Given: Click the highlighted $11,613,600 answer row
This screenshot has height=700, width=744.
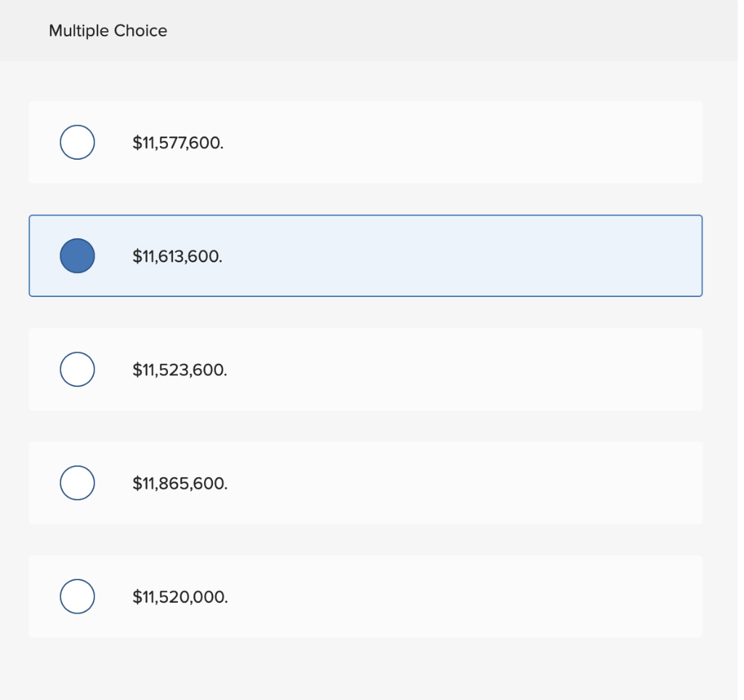Looking at the screenshot, I should (x=365, y=256).
